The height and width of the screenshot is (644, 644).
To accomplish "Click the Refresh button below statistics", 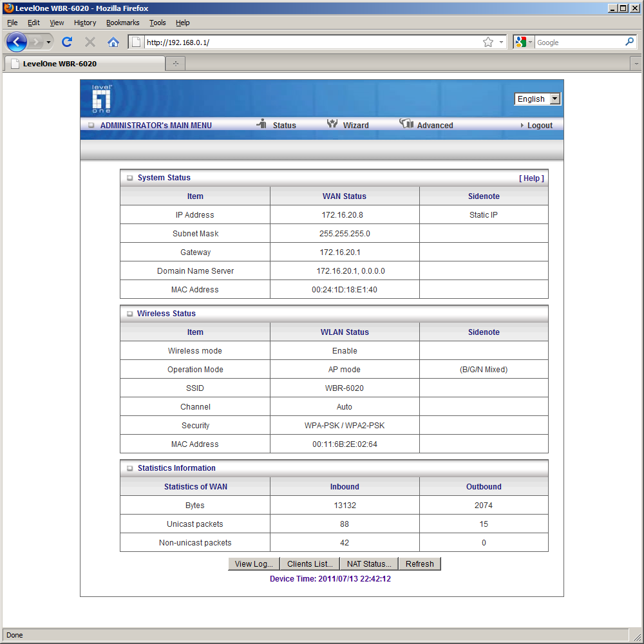I will pyautogui.click(x=420, y=564).
